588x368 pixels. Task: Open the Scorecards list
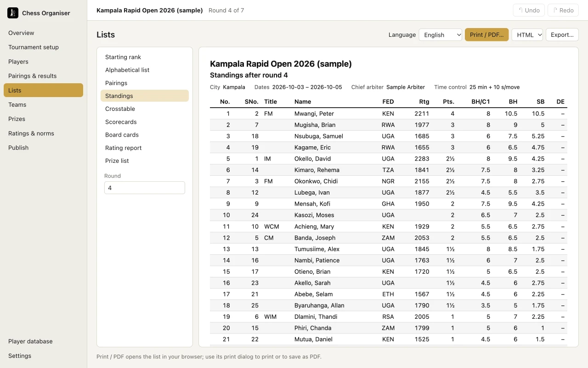(x=145, y=122)
